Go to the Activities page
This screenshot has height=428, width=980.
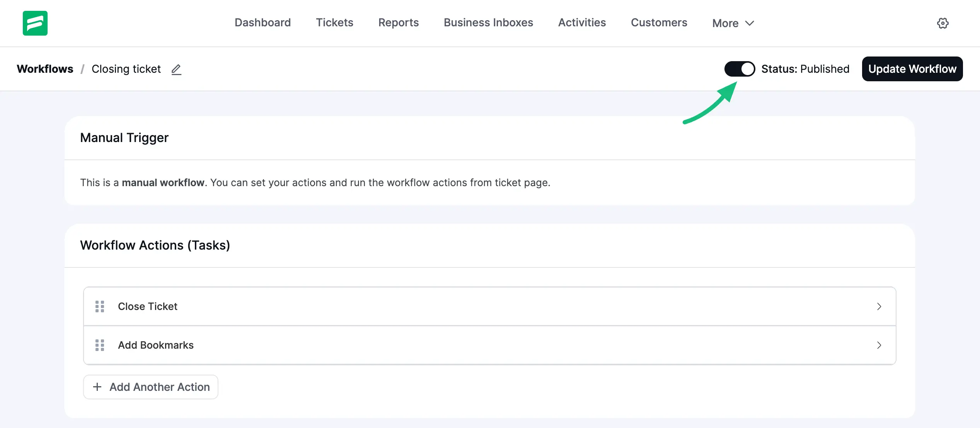(x=581, y=22)
